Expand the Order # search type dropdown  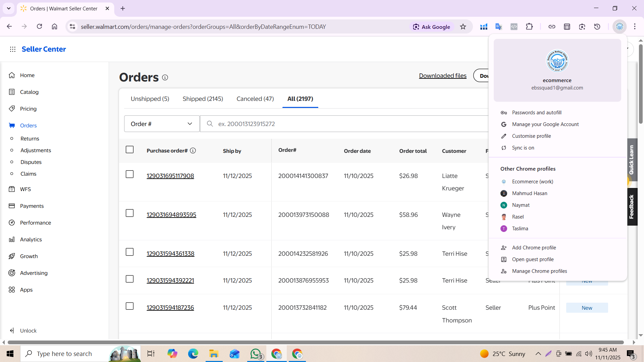click(x=162, y=124)
